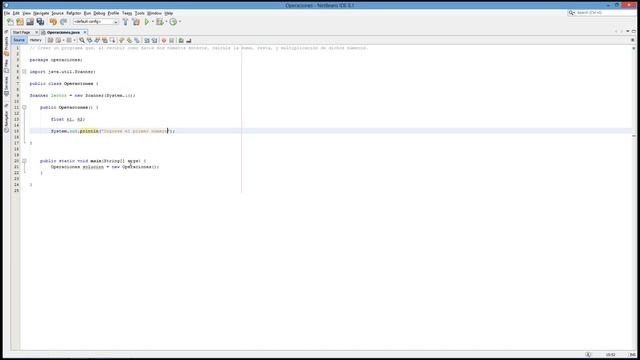Open the Debug menu

(99, 13)
